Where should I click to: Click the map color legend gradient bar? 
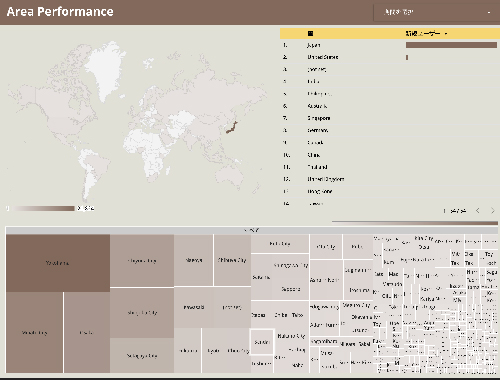click(x=43, y=208)
